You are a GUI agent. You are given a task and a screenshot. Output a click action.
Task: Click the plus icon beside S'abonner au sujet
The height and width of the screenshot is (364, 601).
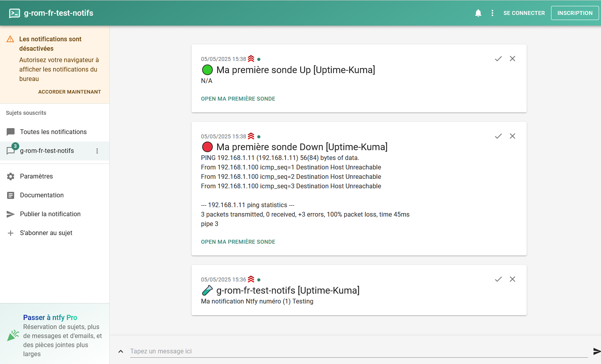(11, 233)
